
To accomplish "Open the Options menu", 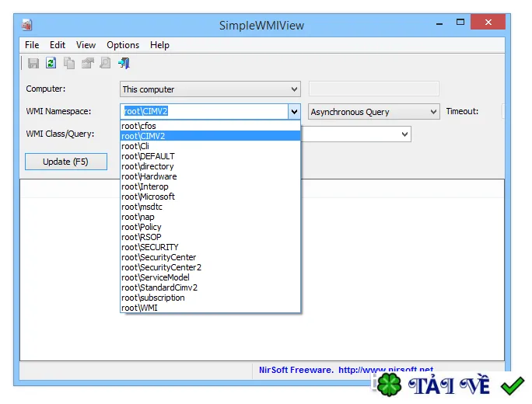I will [x=123, y=45].
